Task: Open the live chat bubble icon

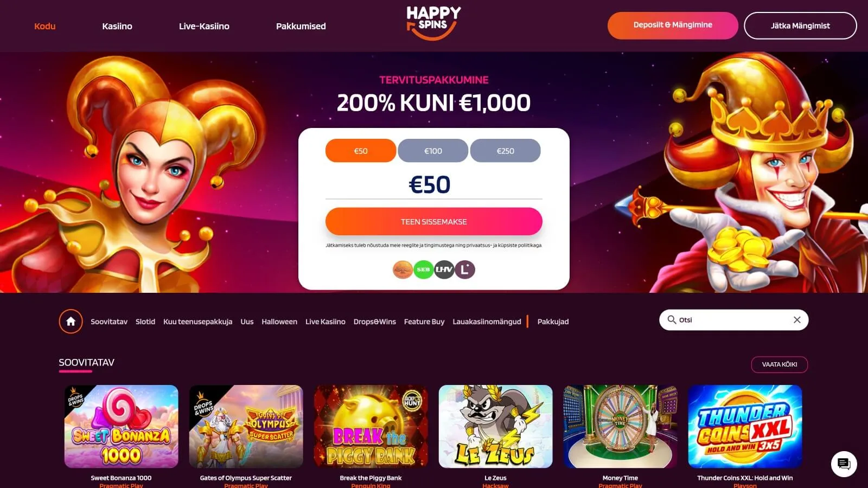Action: pos(844,464)
